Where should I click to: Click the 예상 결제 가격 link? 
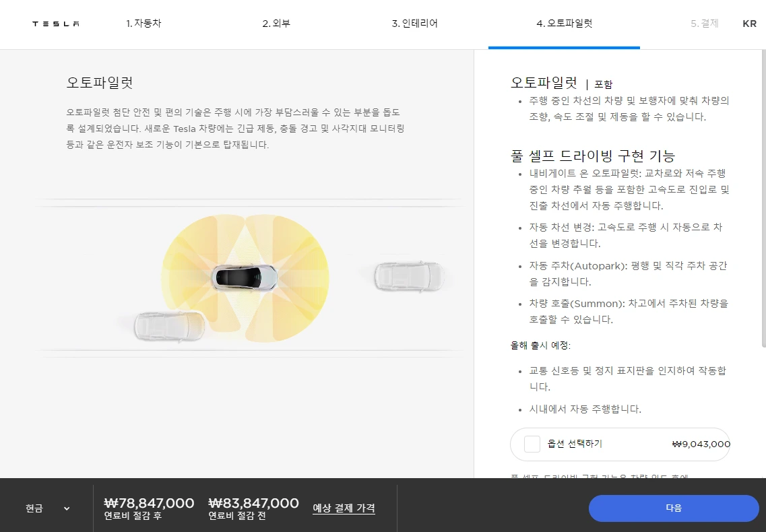344,508
